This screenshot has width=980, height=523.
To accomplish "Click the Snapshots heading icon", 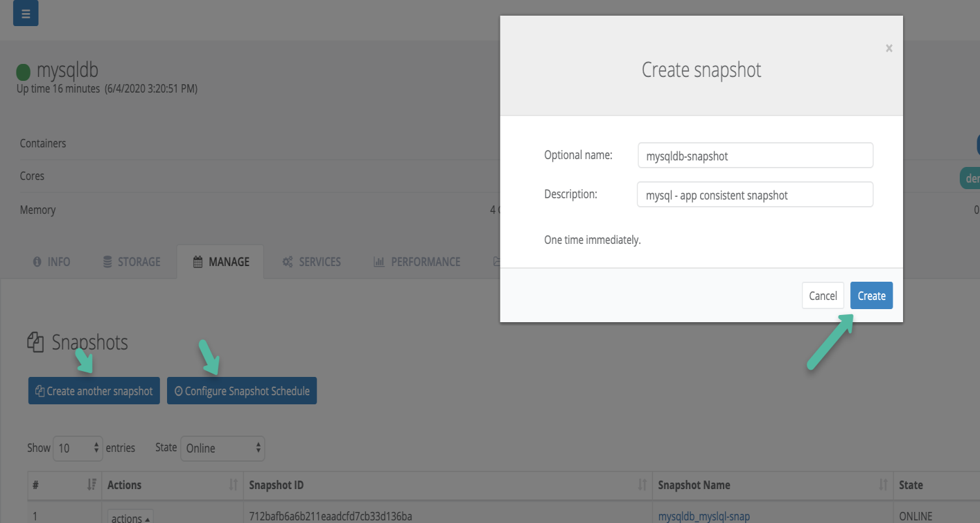I will [x=35, y=342].
